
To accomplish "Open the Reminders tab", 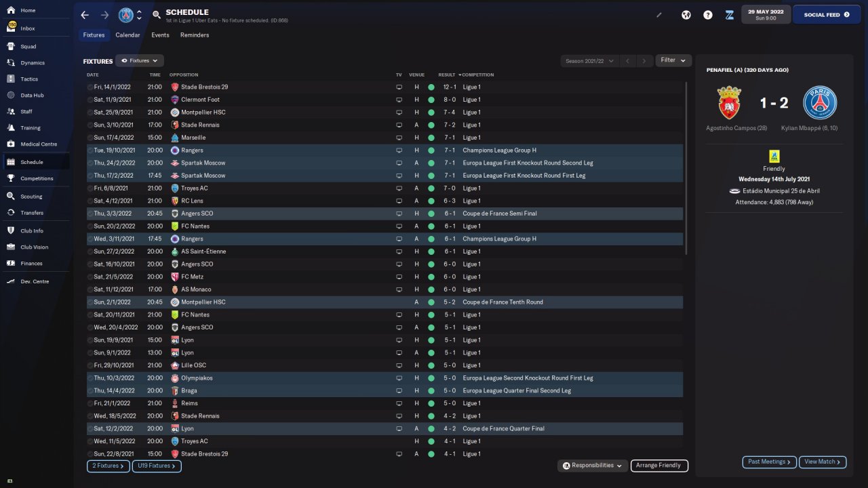I will pyautogui.click(x=195, y=35).
